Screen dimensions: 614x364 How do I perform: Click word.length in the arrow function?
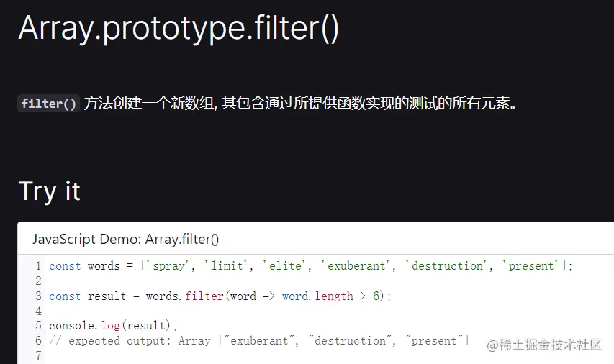317,296
